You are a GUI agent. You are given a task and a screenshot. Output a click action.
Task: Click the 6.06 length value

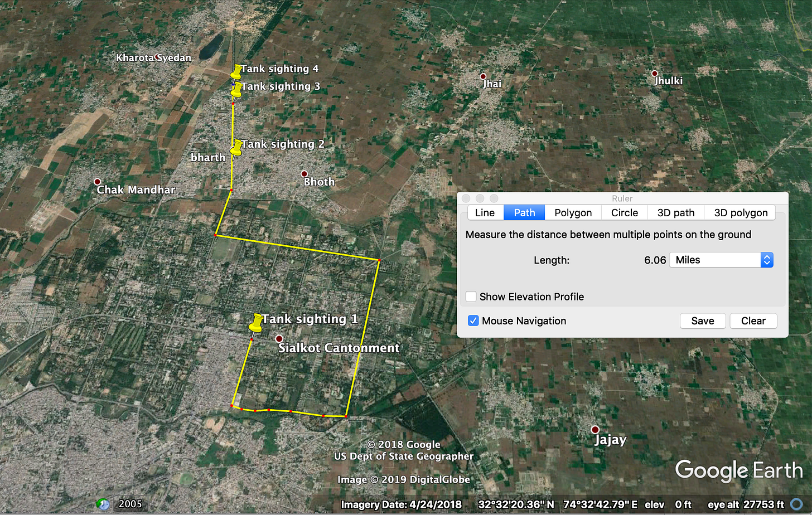click(655, 260)
